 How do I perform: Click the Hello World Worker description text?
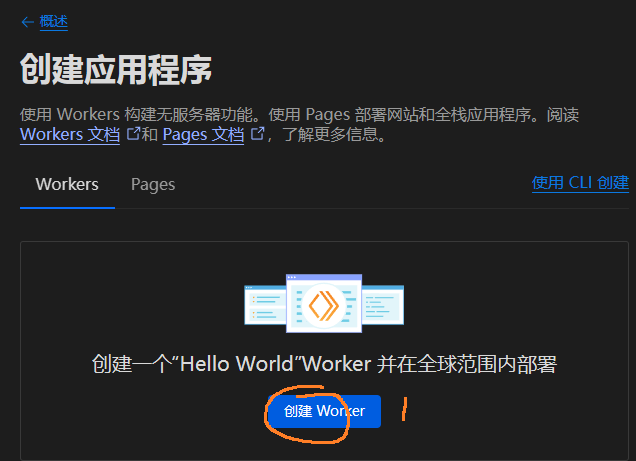point(324,364)
